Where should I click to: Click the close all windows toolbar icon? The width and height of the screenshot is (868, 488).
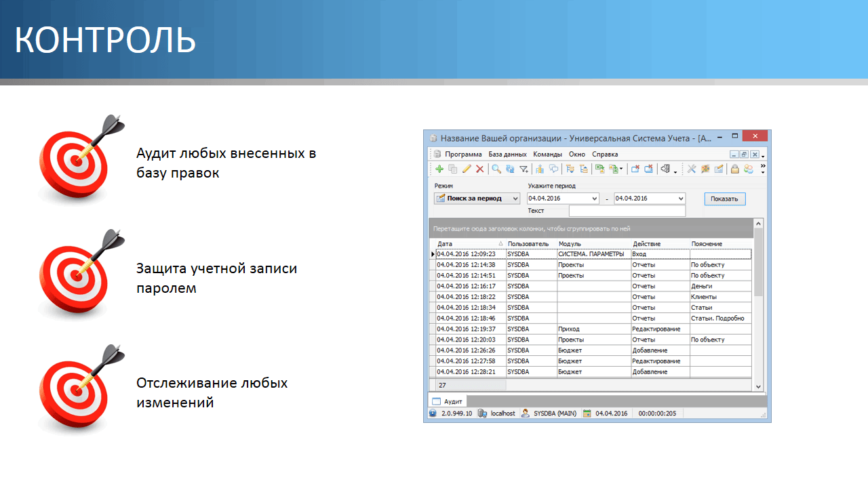pyautogui.click(x=648, y=169)
